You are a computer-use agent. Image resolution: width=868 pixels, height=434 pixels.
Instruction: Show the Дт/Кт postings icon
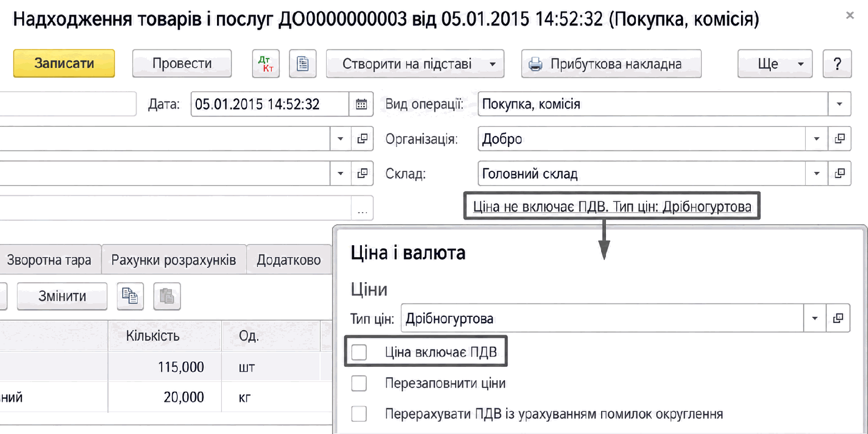click(266, 64)
